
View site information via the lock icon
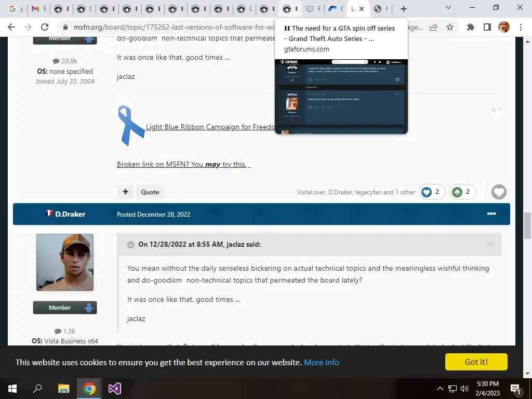point(65,27)
